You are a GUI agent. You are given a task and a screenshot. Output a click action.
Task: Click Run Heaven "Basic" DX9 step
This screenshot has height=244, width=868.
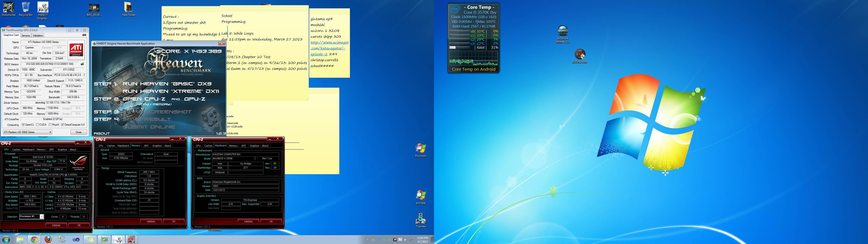[167, 84]
